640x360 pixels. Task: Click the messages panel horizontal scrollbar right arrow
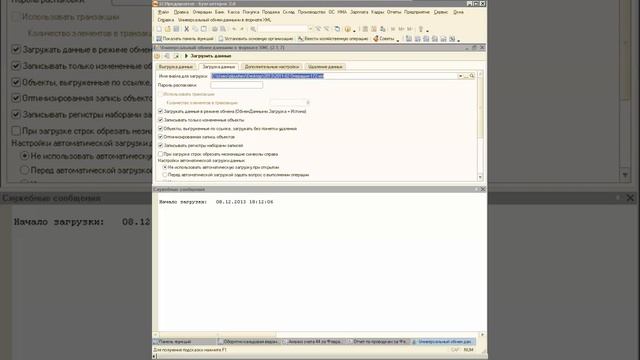[x=482, y=335]
